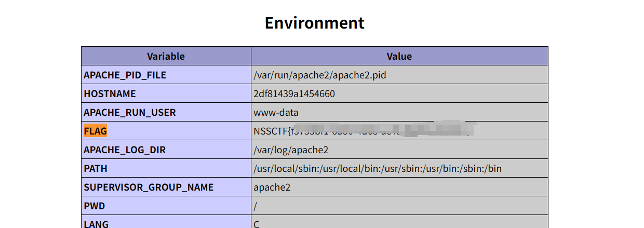Select the LANG variable name
This screenshot has width=644, height=228.
click(96, 224)
